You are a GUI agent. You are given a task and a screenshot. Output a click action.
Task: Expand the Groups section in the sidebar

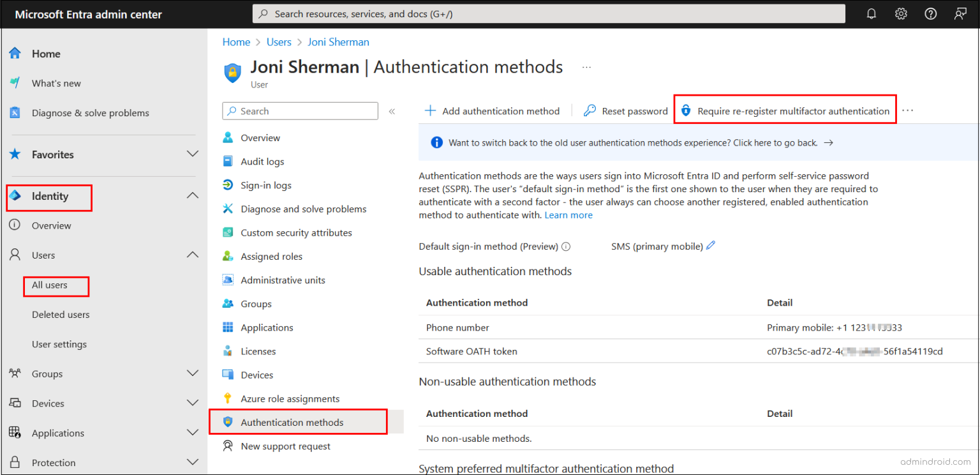click(192, 373)
